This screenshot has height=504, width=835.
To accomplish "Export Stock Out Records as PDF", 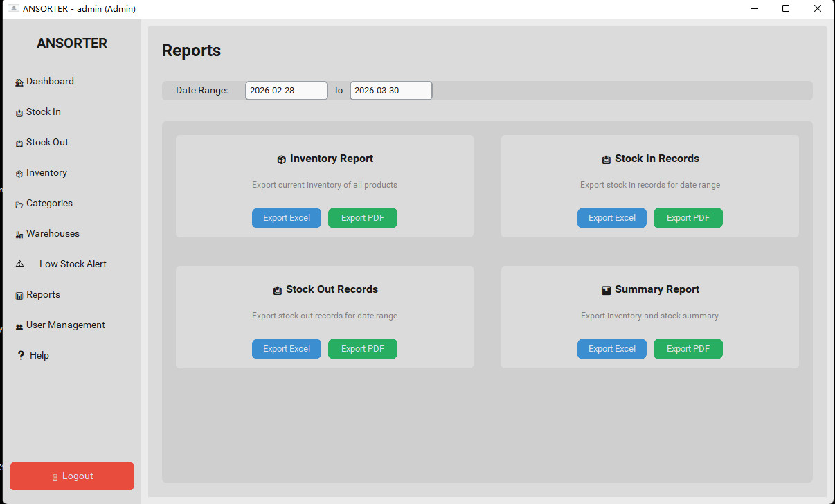I will (x=363, y=349).
